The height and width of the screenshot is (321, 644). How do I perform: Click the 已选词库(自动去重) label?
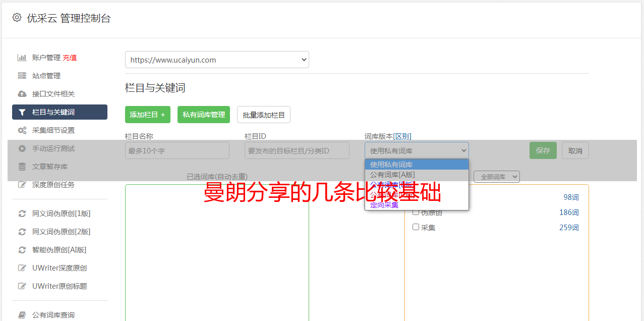click(x=217, y=177)
